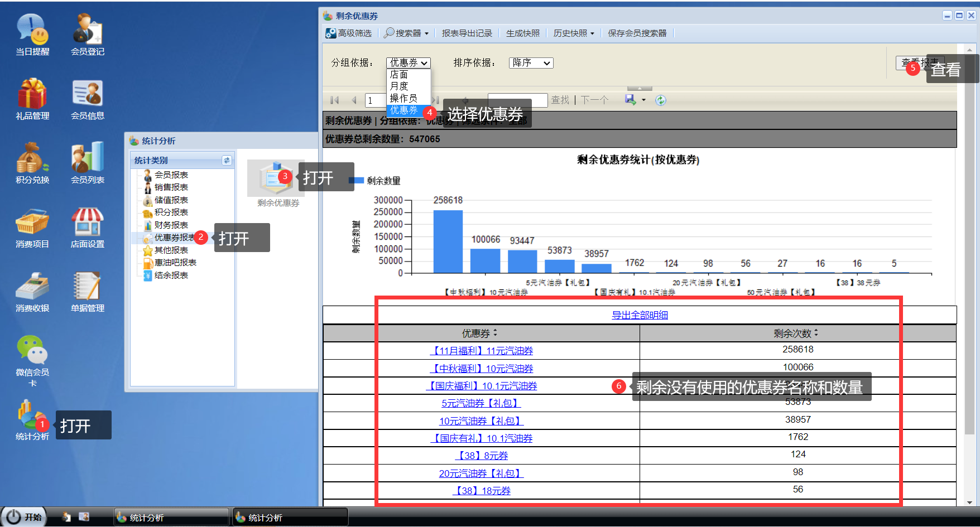Switch to first 统计分析 taskbar window
The height and width of the screenshot is (527, 980).
(x=171, y=518)
